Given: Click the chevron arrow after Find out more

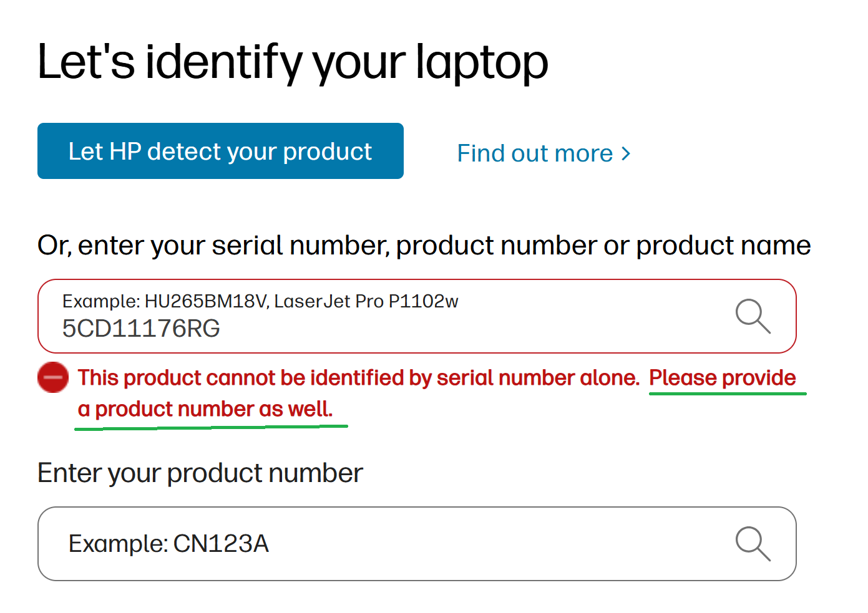Looking at the screenshot, I should click(x=626, y=153).
